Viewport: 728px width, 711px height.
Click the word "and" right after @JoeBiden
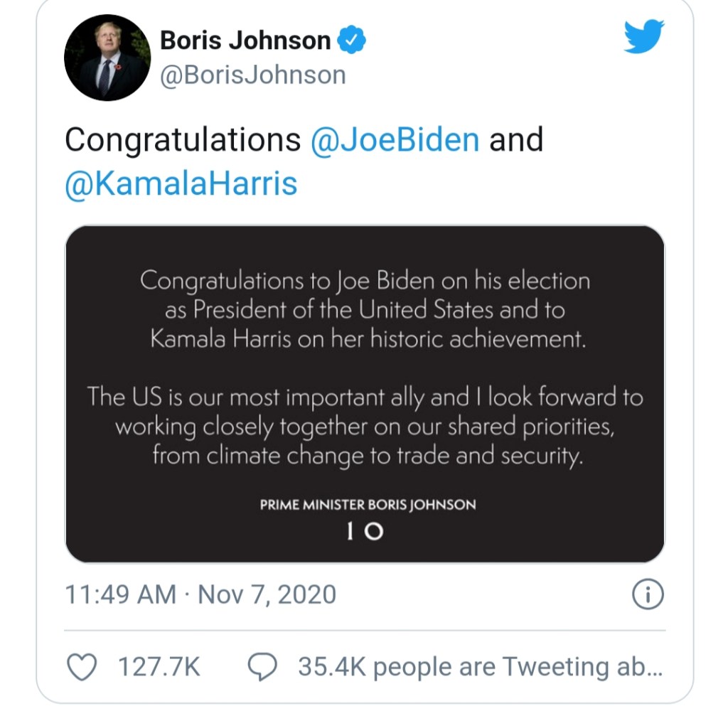click(516, 140)
